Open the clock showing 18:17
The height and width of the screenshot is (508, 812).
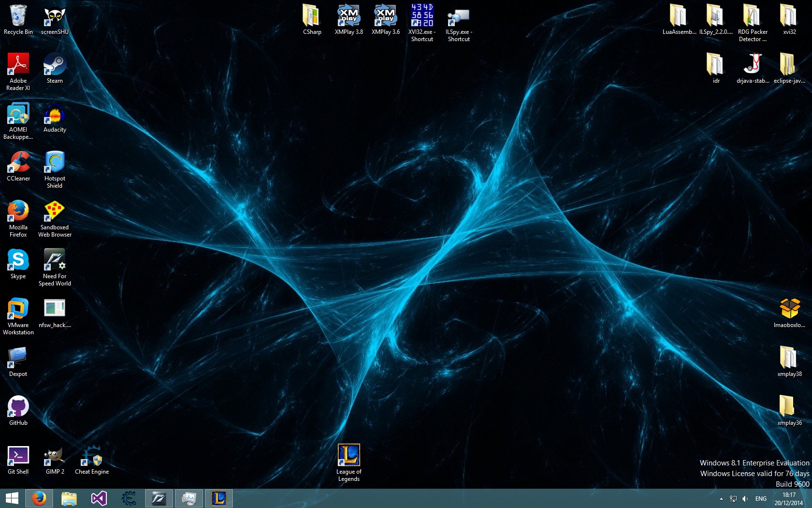point(789,499)
